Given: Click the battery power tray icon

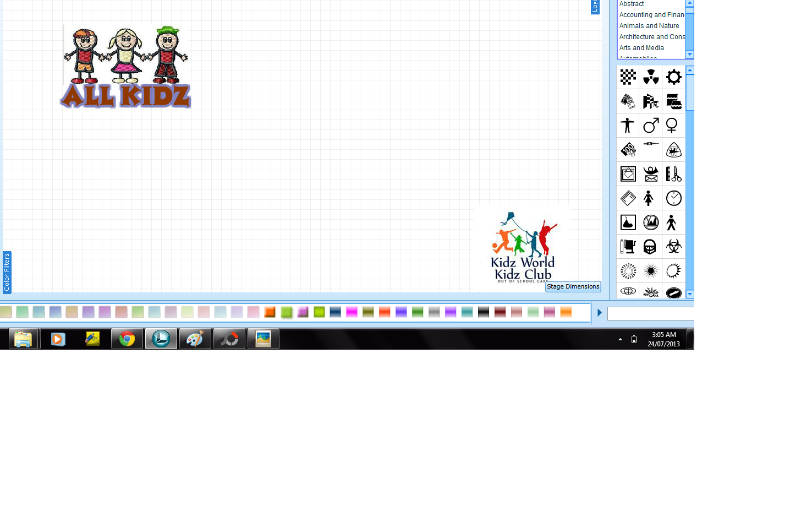Looking at the screenshot, I should coord(634,339).
